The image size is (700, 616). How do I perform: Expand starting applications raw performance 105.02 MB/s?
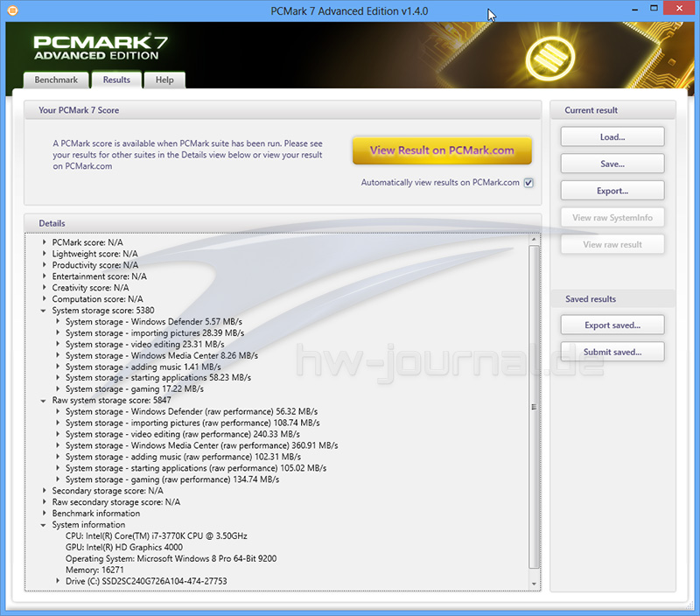coord(58,468)
